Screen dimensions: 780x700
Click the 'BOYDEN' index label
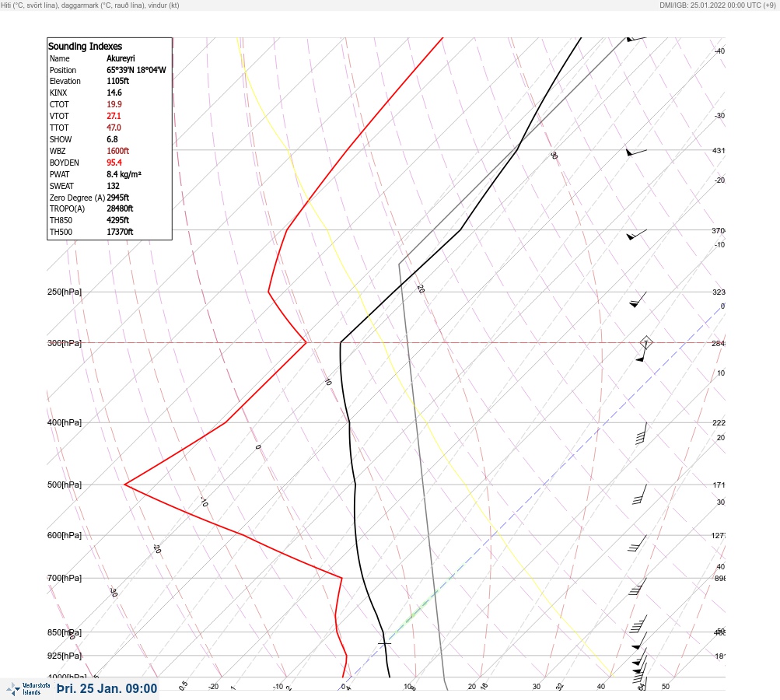tap(65, 163)
